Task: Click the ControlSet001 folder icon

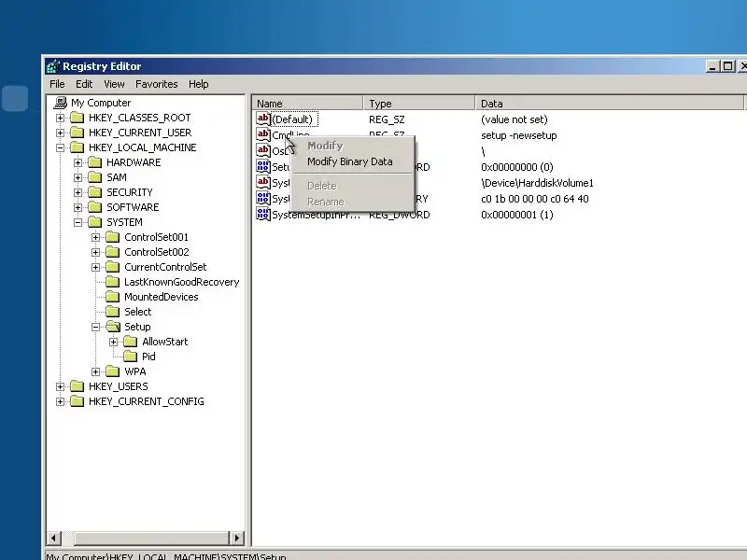Action: [x=113, y=237]
